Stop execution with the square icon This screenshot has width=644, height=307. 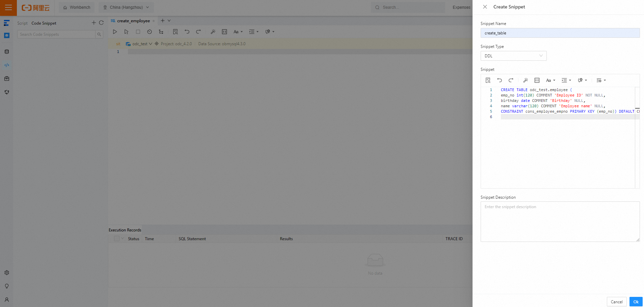[x=138, y=32]
